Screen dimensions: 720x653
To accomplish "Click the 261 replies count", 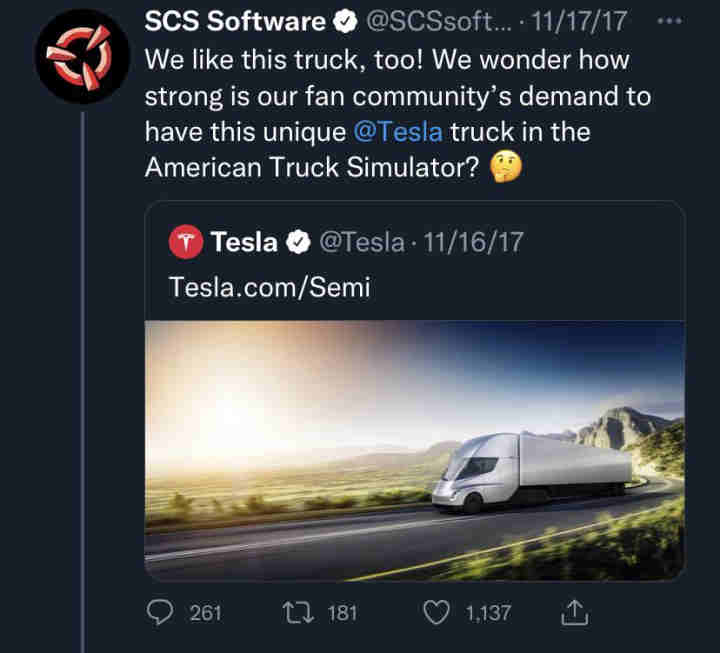I will point(205,612).
